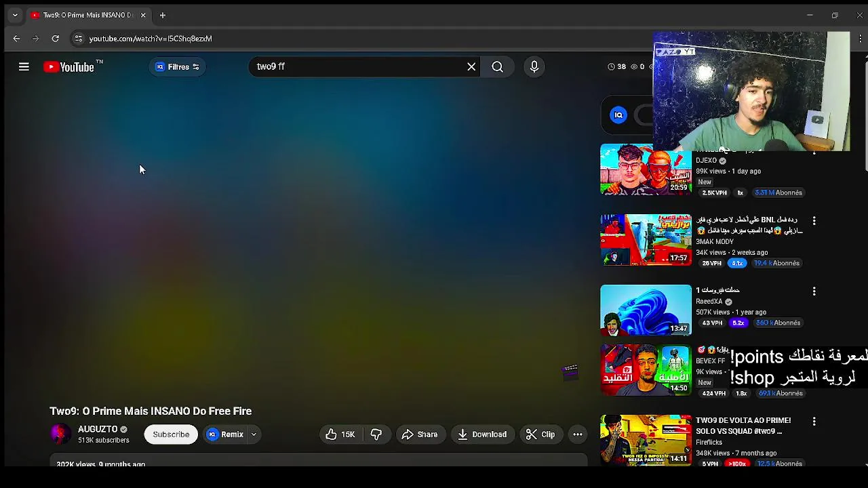This screenshot has height=488, width=868.
Task: Click the 3MAK MODY channel name
Action: tap(715, 241)
